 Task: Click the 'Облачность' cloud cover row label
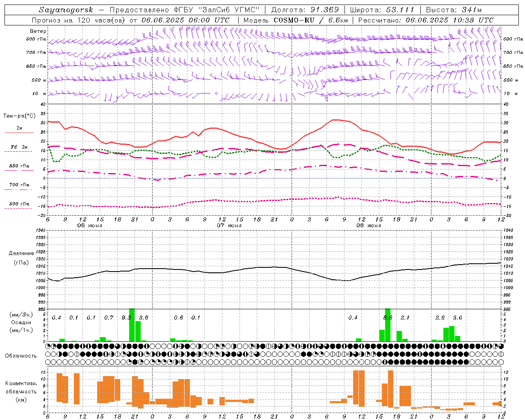coord(21,356)
